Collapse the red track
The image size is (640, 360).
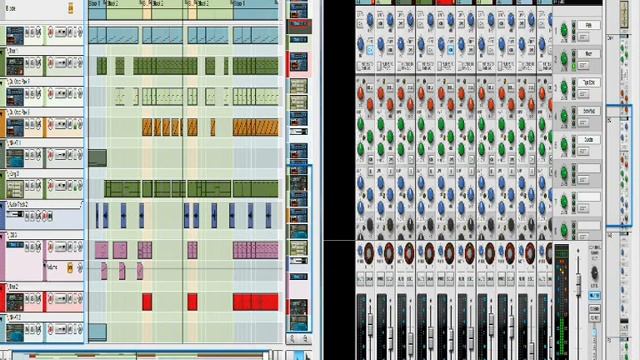2,287
